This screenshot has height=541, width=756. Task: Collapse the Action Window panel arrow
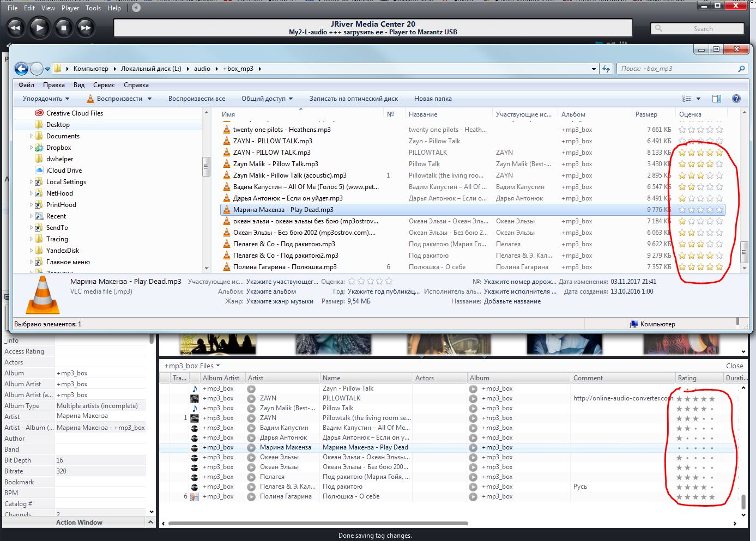[x=151, y=522]
